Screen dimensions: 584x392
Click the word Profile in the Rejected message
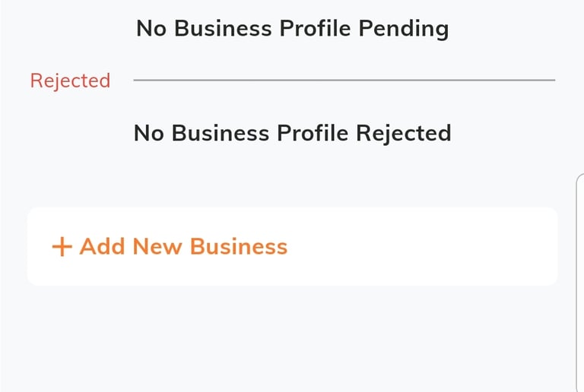[x=308, y=133]
